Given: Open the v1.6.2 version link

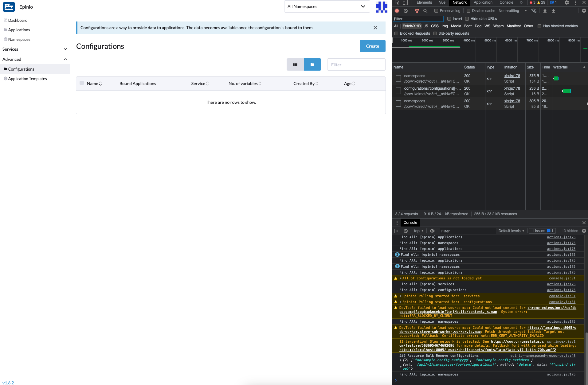Looking at the screenshot, I should tap(9, 383).
